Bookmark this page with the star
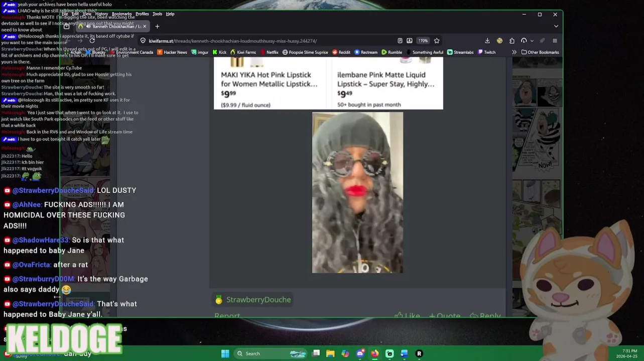The width and height of the screenshot is (644, 361). point(437,41)
